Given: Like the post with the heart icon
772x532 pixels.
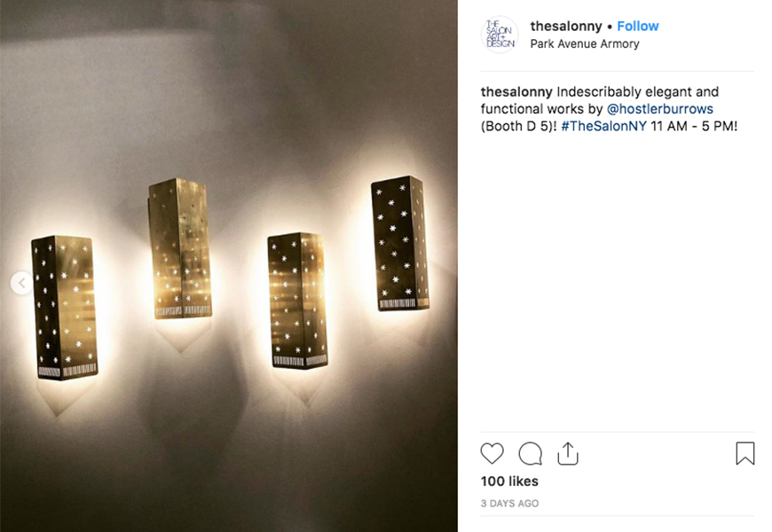Looking at the screenshot, I should coord(492,453).
